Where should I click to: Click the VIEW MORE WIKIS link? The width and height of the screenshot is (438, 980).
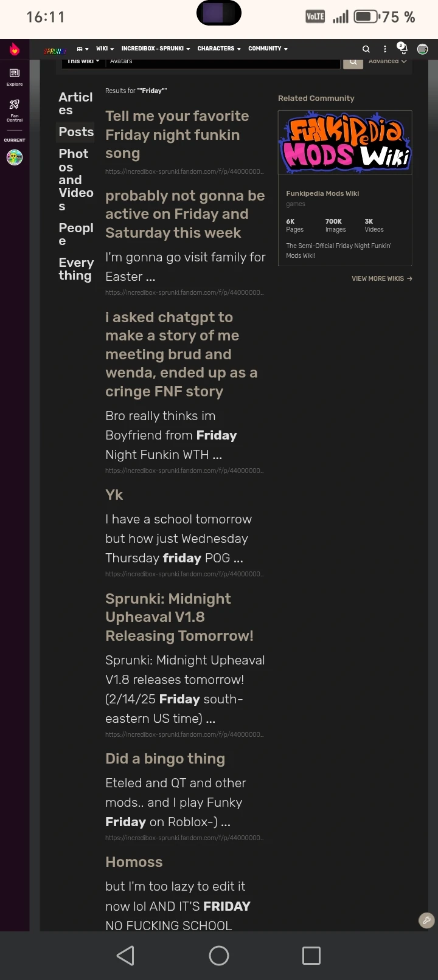pos(382,278)
